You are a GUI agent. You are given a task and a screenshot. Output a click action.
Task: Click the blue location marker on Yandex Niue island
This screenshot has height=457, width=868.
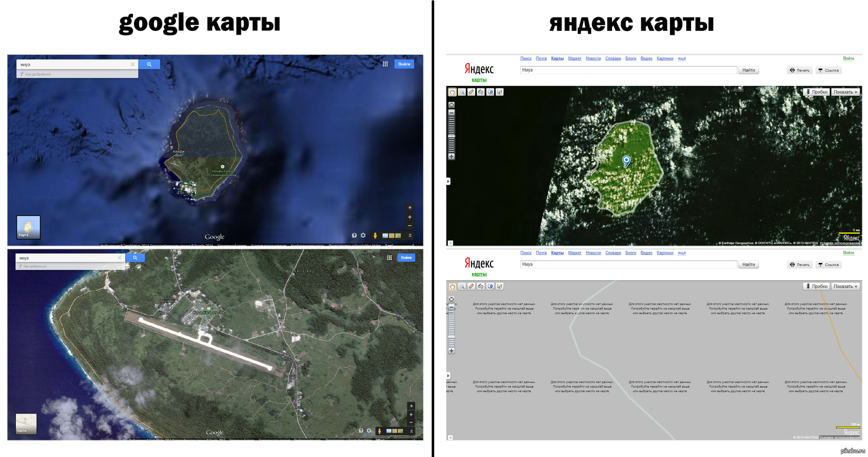click(627, 160)
